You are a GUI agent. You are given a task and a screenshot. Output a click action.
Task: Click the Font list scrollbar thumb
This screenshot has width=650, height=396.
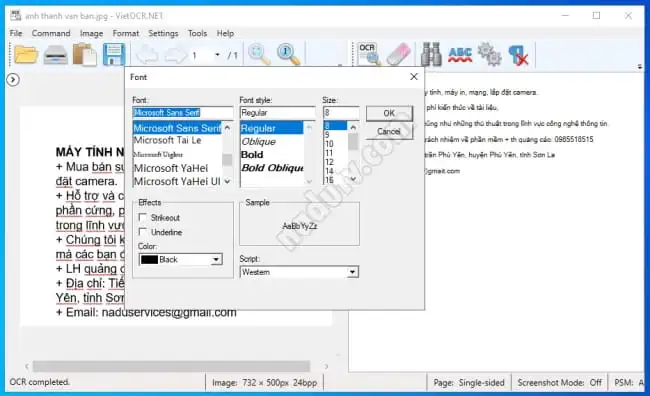pyautogui.click(x=227, y=160)
